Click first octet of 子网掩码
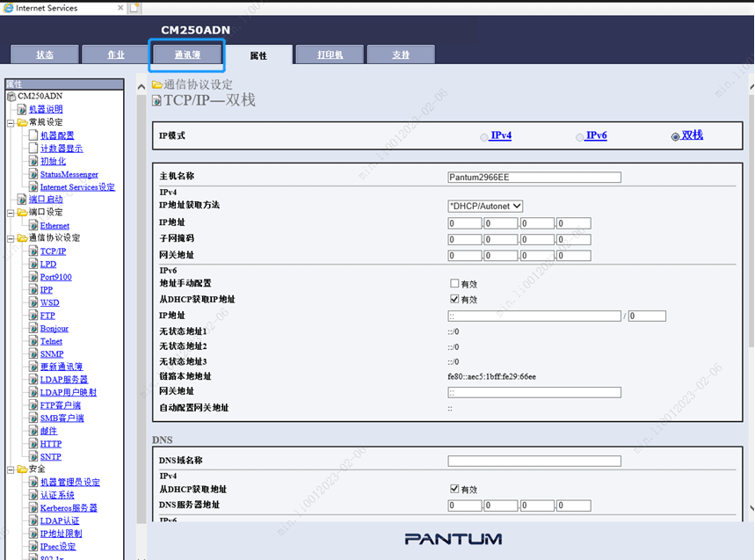This screenshot has height=560, width=755. click(x=465, y=239)
